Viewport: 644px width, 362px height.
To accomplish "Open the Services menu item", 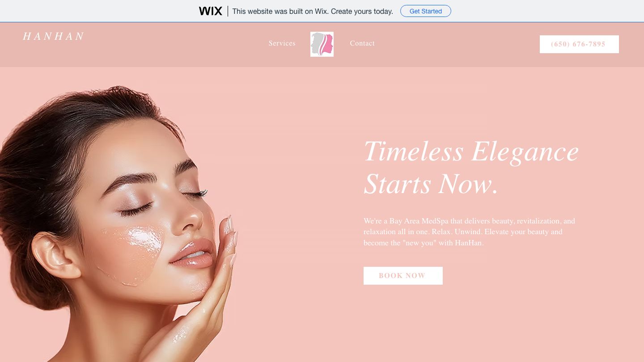I will click(x=282, y=43).
